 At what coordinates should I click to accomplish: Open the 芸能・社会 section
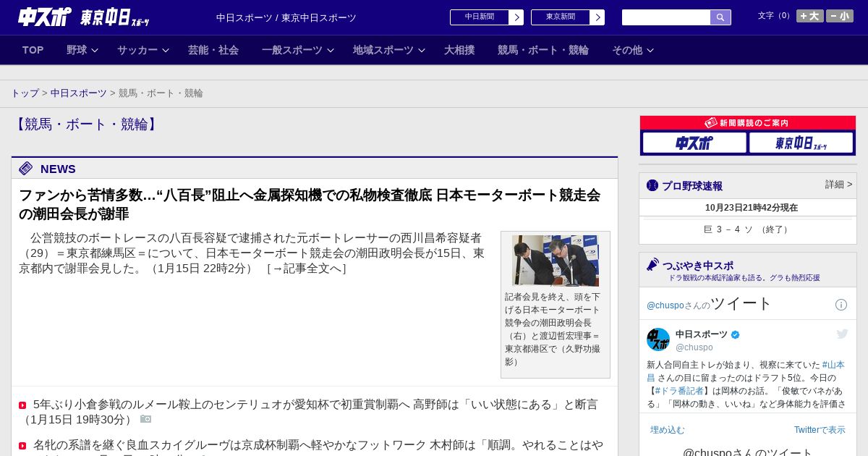coord(213,50)
